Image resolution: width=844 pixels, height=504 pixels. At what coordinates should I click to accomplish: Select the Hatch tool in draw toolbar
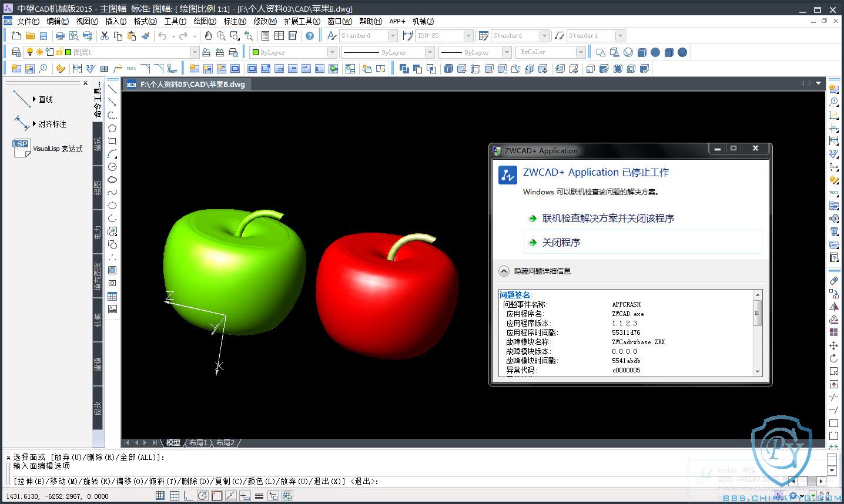point(112,270)
